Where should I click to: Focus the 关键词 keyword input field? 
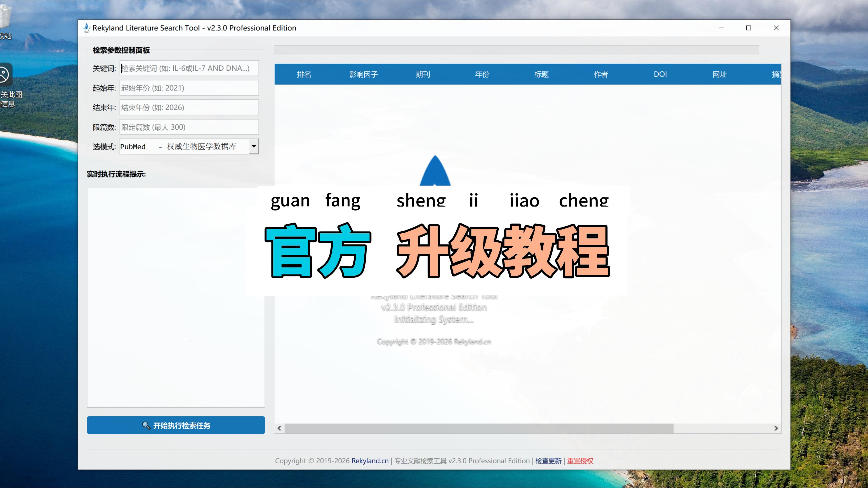click(189, 68)
